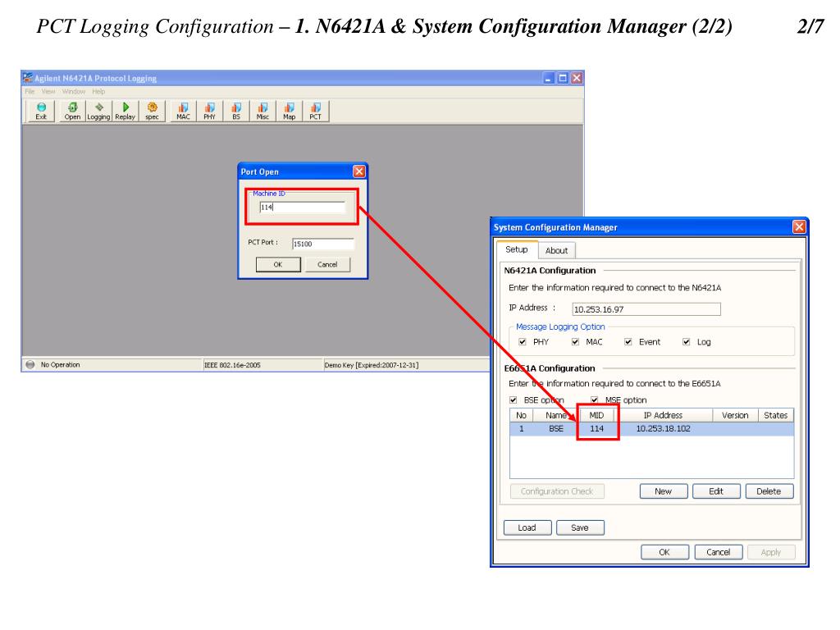Click the Configuration Check button
Viewport: 840px width, 630px height.
(557, 491)
